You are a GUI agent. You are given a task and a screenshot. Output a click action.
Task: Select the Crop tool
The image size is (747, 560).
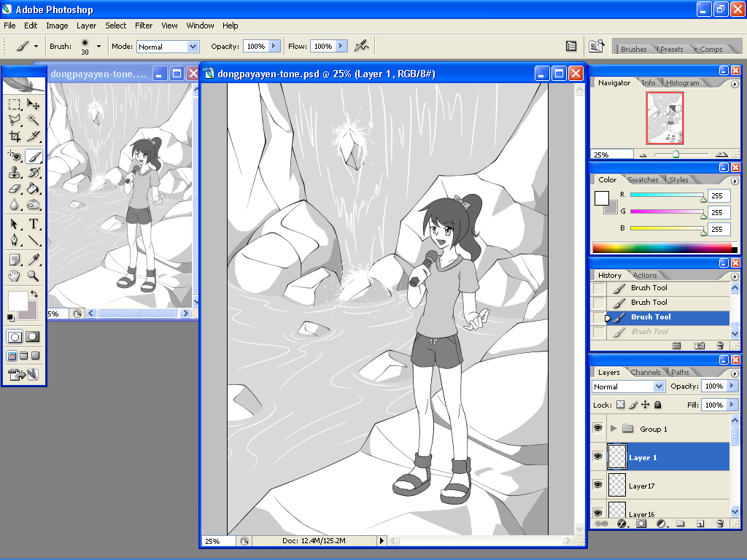(x=15, y=136)
